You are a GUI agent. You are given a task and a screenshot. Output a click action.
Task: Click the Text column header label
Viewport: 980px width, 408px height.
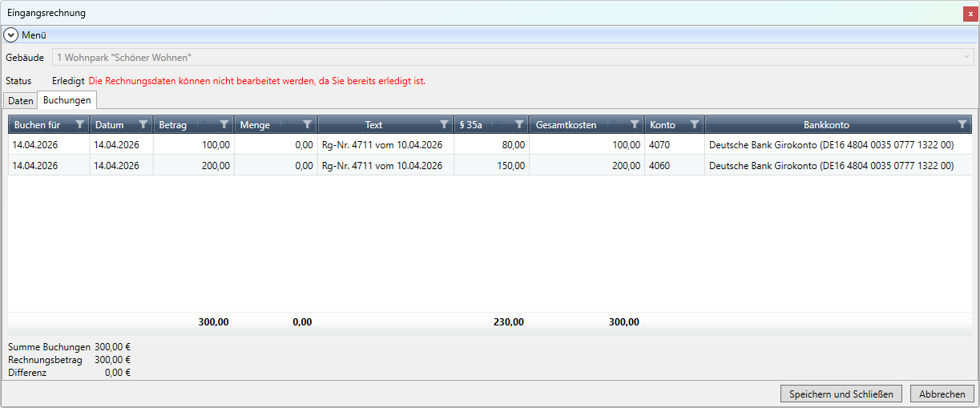coord(374,125)
